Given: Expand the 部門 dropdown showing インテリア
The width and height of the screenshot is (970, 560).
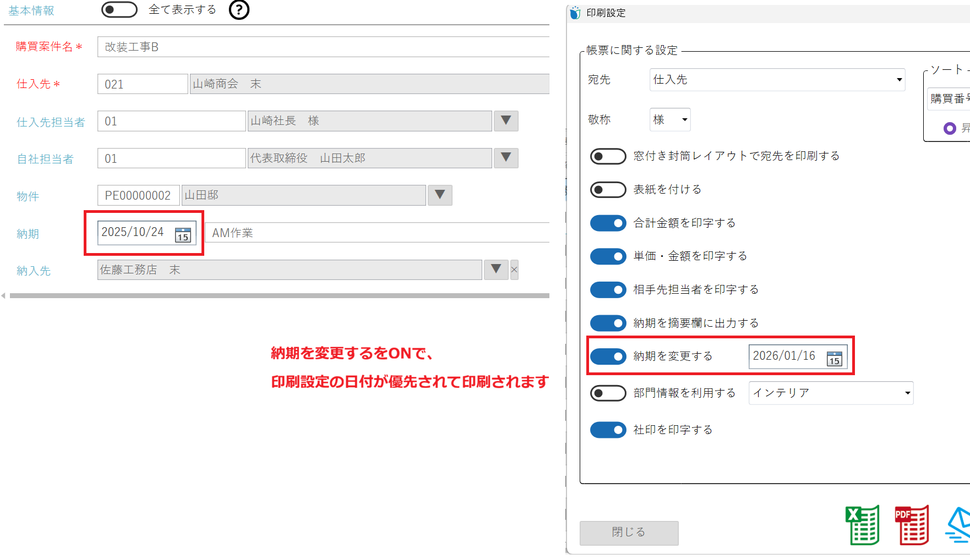Looking at the screenshot, I should click(x=830, y=393).
